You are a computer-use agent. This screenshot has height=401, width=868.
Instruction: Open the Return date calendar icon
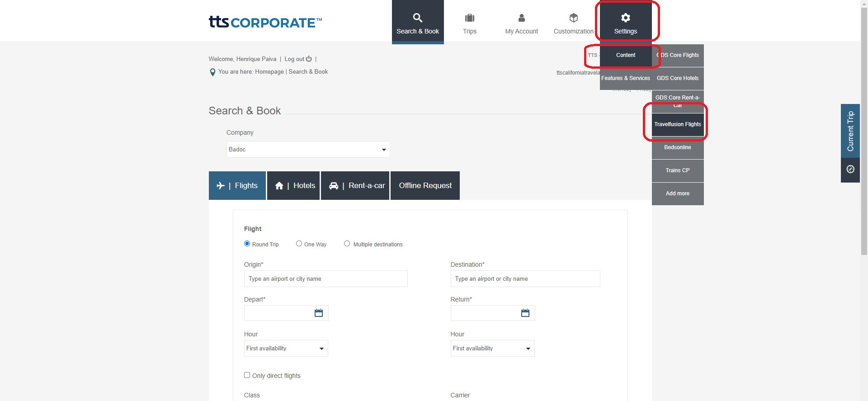(525, 313)
